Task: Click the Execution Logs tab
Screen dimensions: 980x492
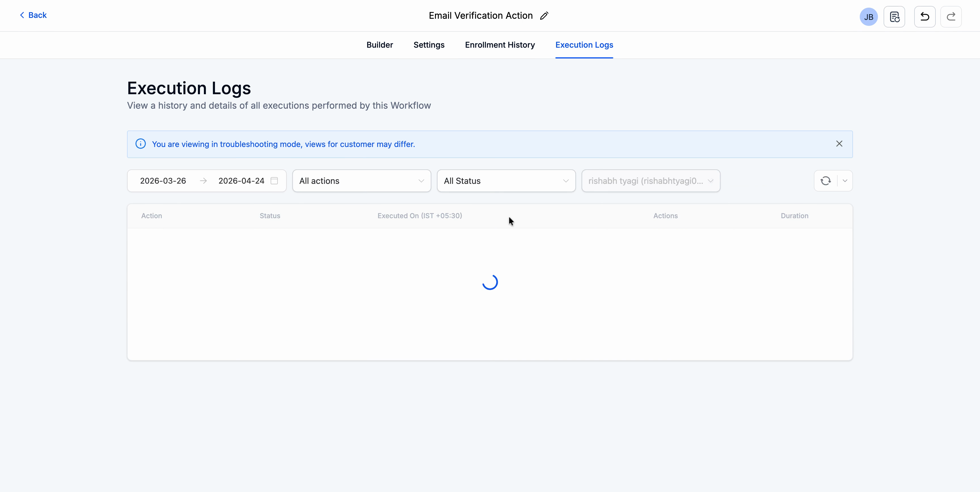Action: tap(584, 45)
